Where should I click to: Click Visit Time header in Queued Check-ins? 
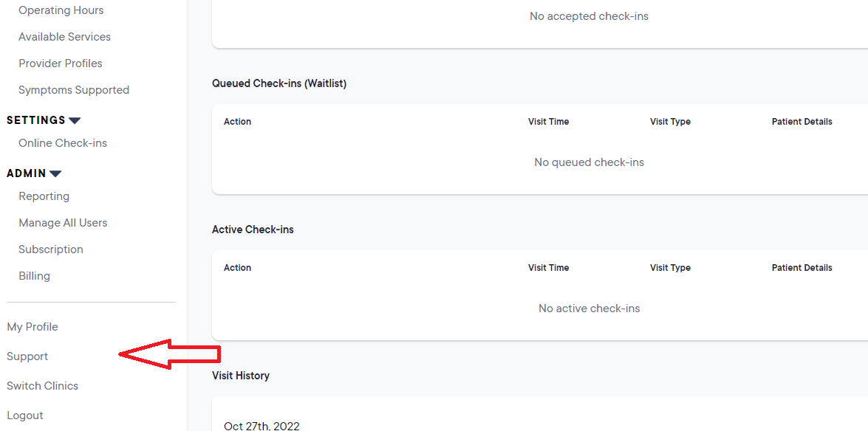pyautogui.click(x=548, y=122)
